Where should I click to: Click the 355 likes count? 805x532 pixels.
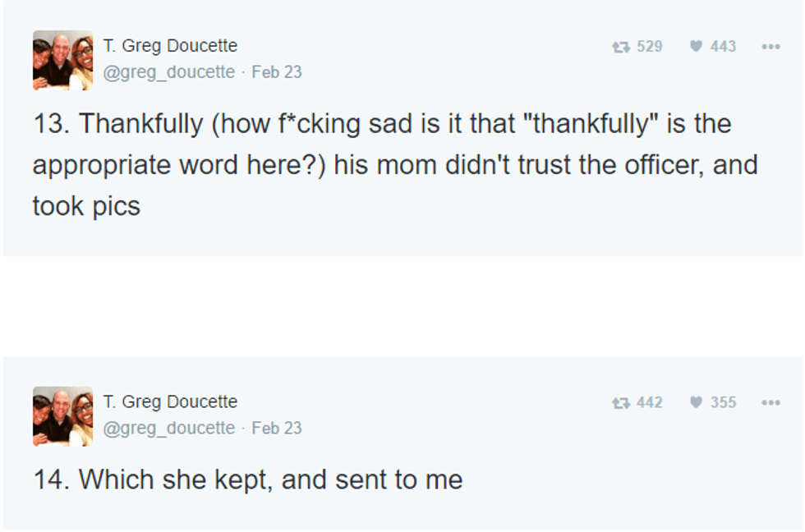click(723, 403)
